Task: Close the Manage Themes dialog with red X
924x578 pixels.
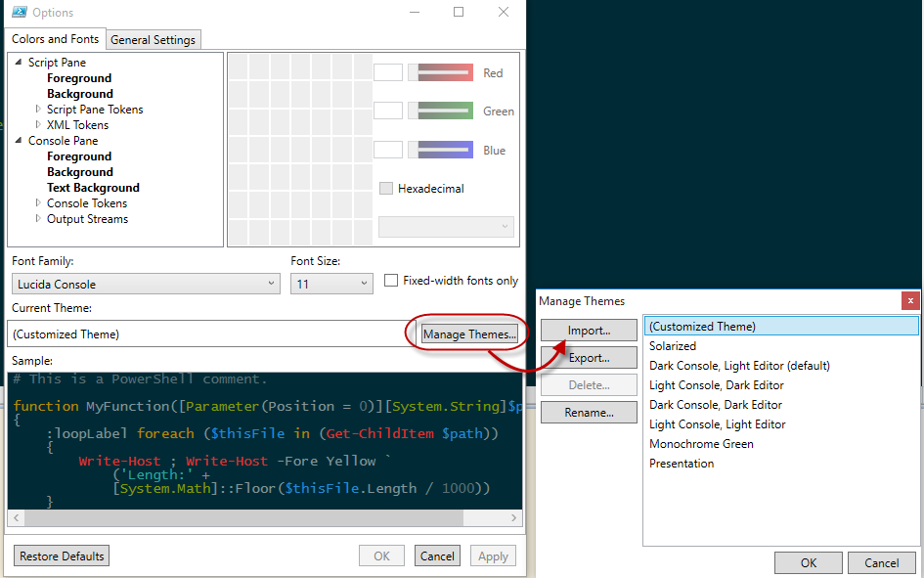Action: [910, 301]
